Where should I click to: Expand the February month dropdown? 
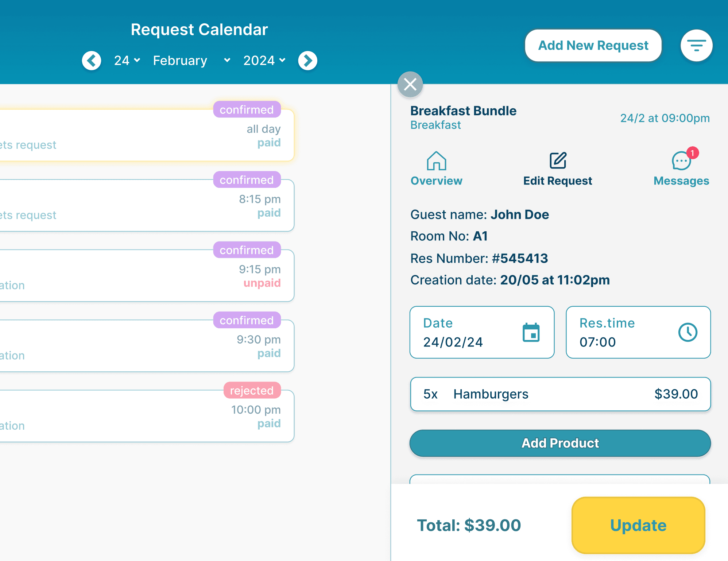pyautogui.click(x=191, y=61)
